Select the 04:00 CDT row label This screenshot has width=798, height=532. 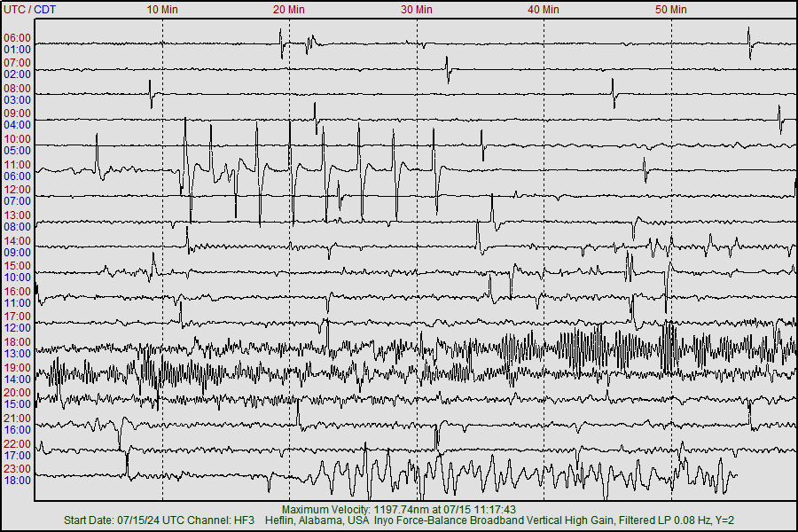click(18, 125)
